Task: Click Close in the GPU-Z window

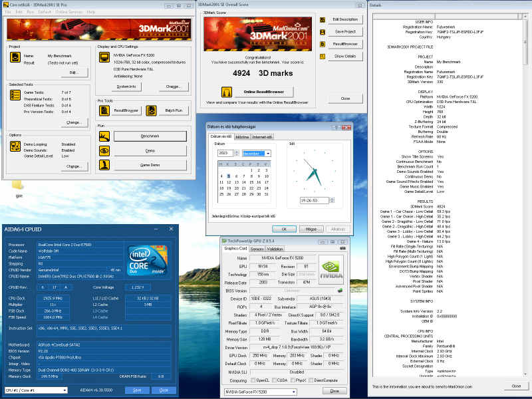Action: point(334,391)
